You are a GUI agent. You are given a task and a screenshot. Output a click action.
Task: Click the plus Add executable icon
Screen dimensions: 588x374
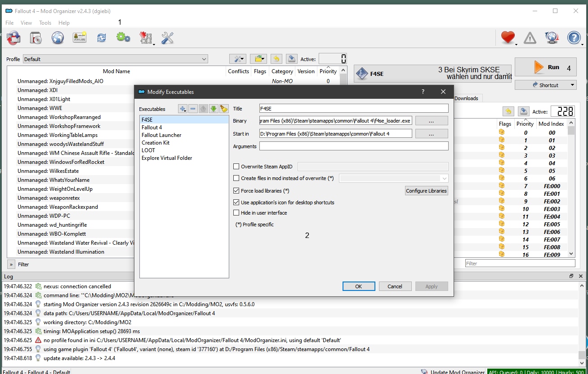point(183,109)
